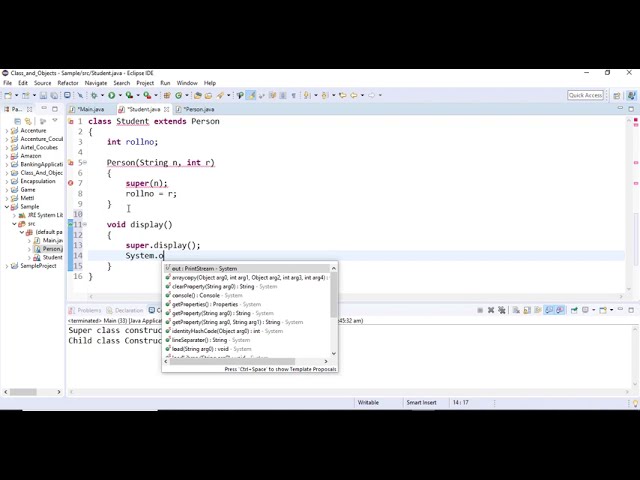Image resolution: width=640 pixels, height=480 pixels.
Task: Click Remove Launch X icon in Console
Action: [491, 310]
